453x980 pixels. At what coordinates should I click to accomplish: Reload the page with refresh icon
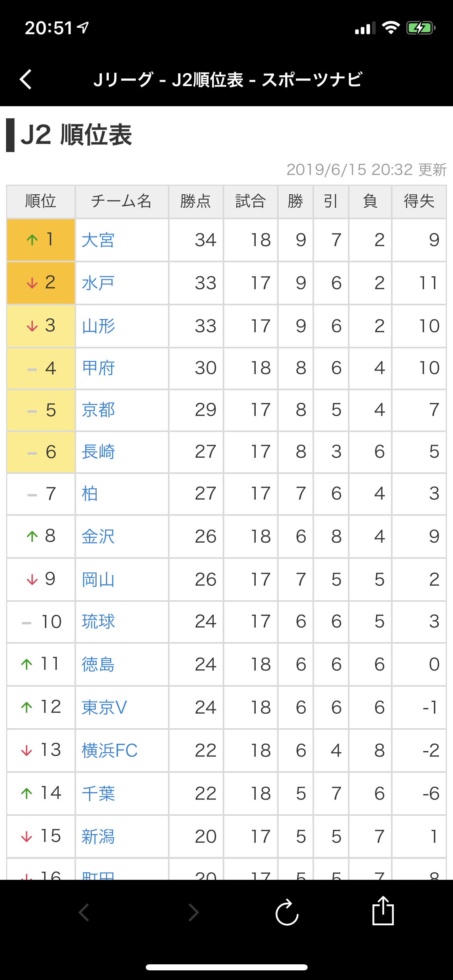287,912
